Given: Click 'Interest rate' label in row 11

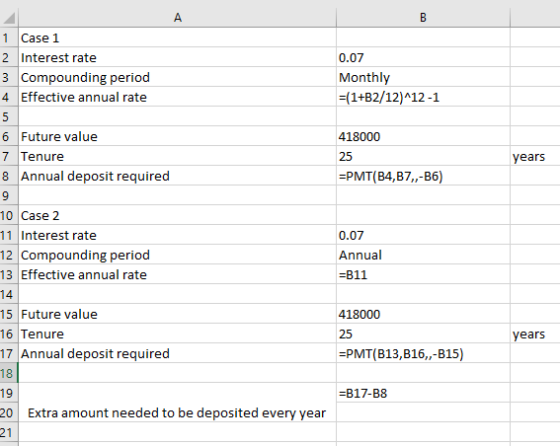Looking at the screenshot, I should [x=59, y=236].
